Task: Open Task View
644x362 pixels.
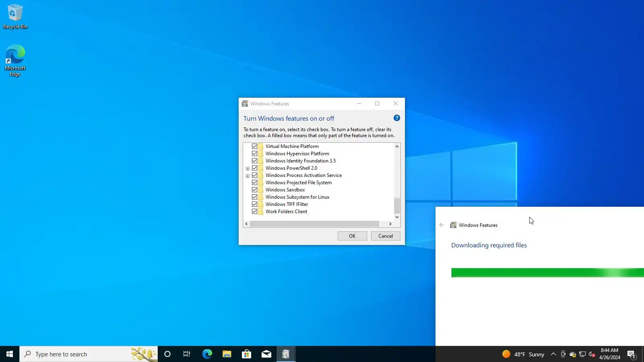Action: click(x=187, y=354)
